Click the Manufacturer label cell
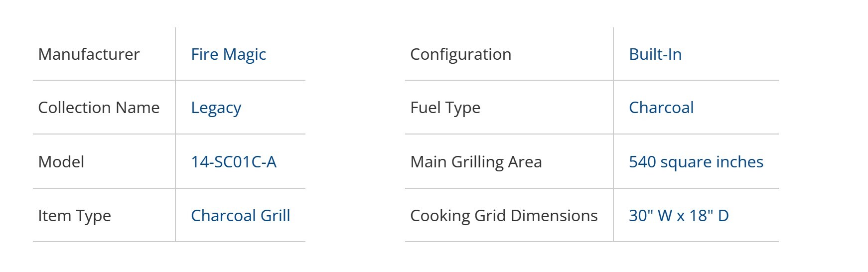 [x=89, y=54]
